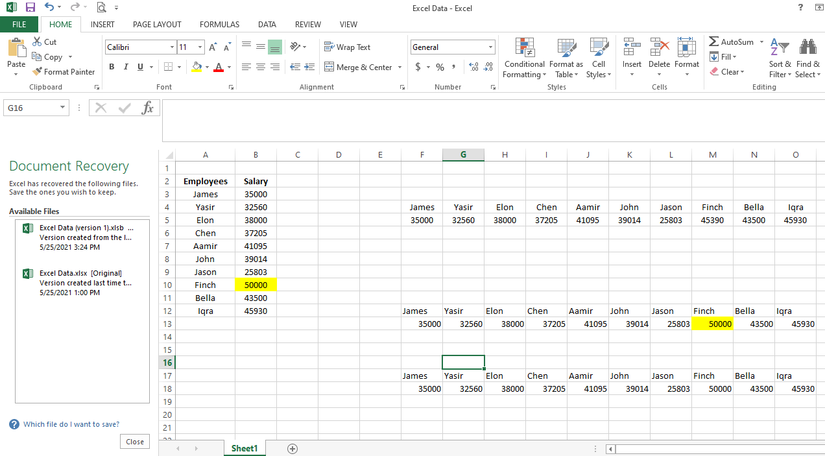The width and height of the screenshot is (825, 456).
Task: Open the Calibri font name dropdown
Action: tap(171, 47)
